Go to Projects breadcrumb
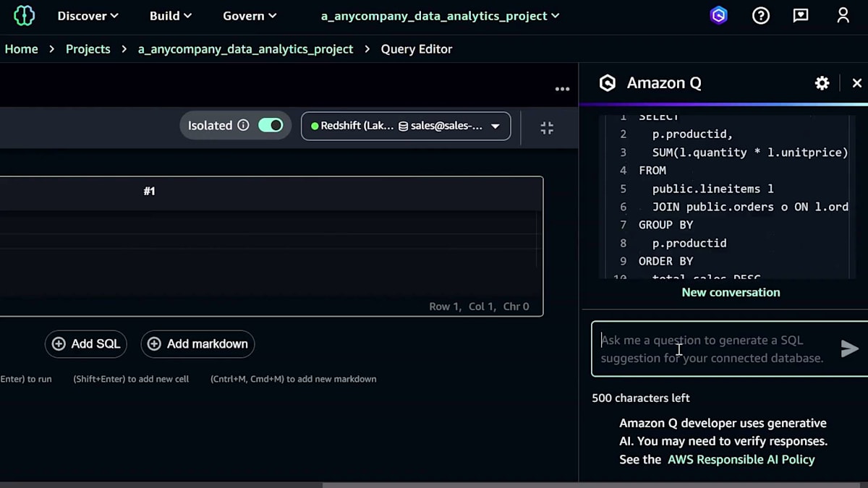Screen dimensions: 868x488 [88, 49]
